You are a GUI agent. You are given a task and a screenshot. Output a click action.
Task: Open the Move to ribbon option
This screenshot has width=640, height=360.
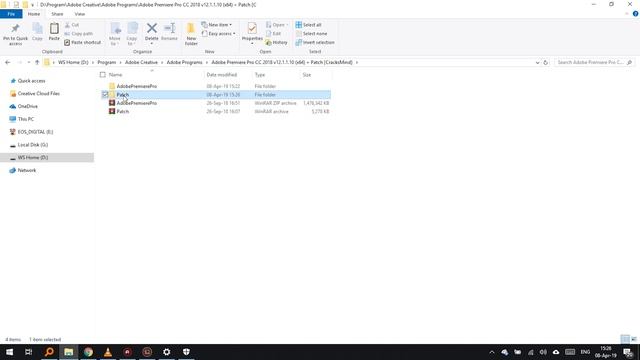[x=115, y=34]
